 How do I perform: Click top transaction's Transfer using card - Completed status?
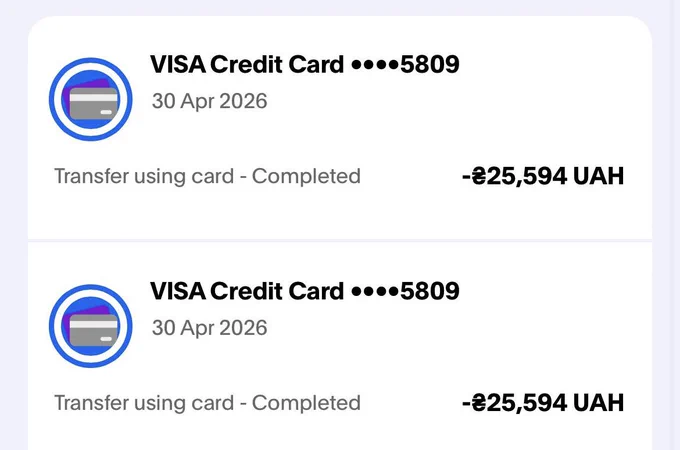tap(207, 176)
